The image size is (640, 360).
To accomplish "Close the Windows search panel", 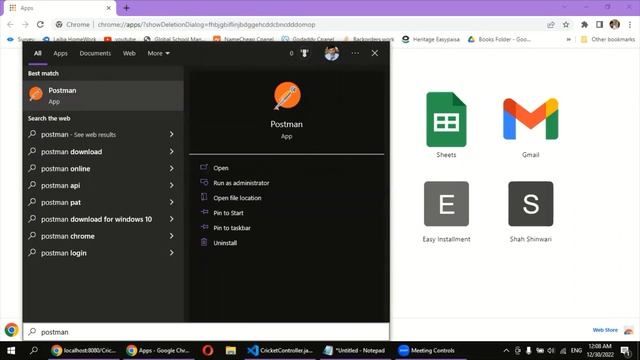I will click(x=375, y=53).
